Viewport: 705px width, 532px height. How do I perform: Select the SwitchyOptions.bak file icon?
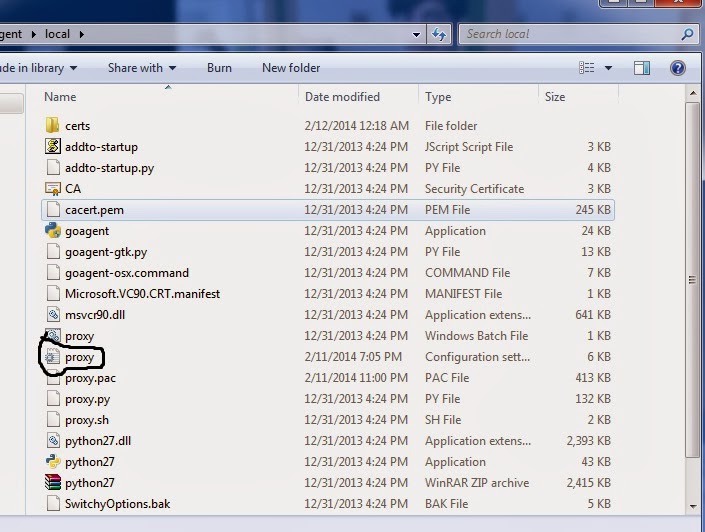(53, 504)
